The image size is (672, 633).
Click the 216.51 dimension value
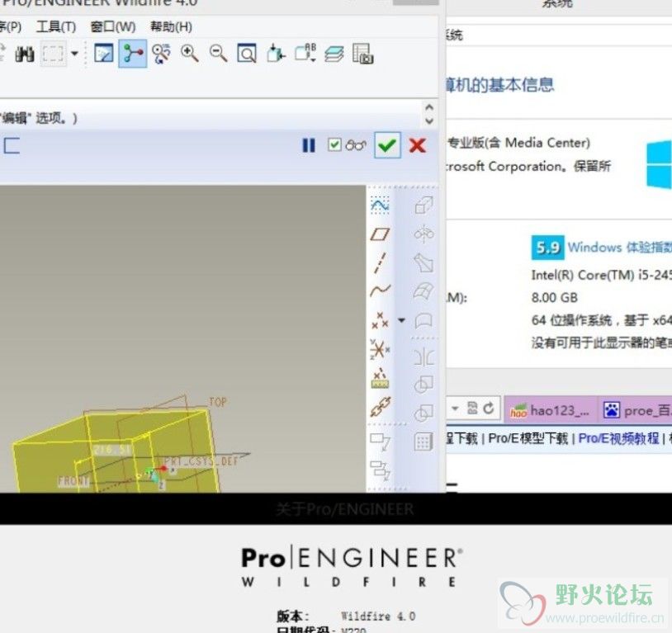tap(113, 450)
